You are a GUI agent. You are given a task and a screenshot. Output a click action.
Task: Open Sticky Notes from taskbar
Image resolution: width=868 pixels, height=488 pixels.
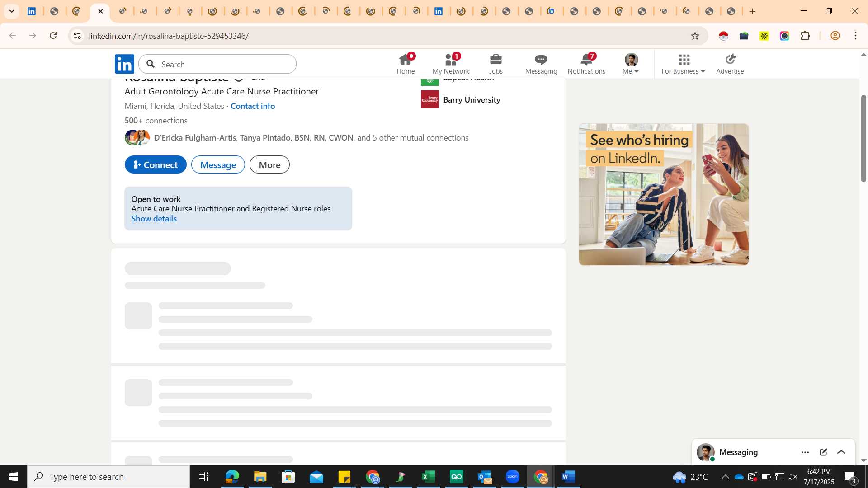pyautogui.click(x=344, y=477)
